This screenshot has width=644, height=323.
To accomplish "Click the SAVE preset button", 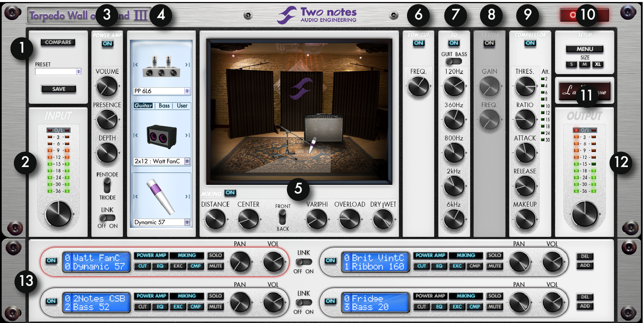I will [59, 89].
